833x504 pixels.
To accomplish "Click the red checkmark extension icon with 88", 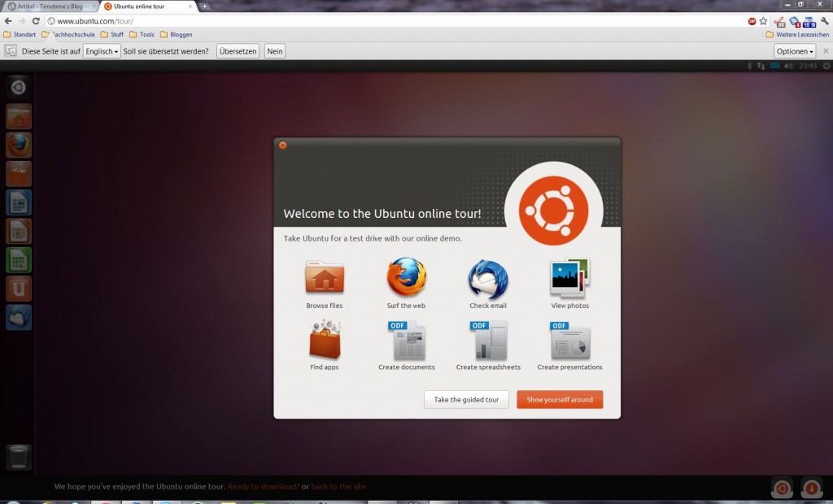I will point(780,21).
